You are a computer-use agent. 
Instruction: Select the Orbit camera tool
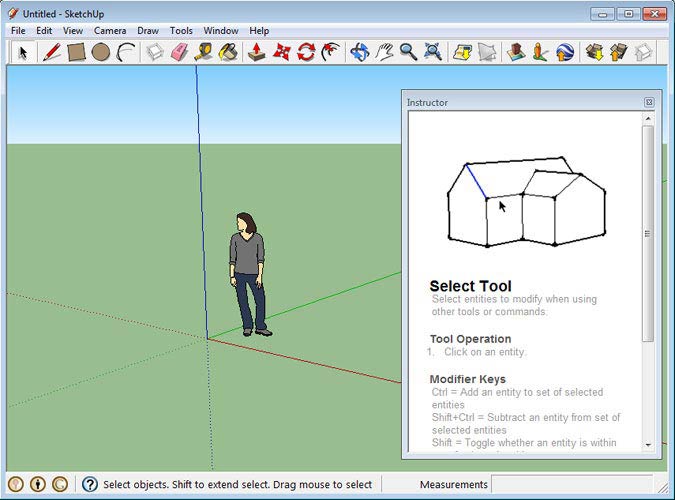tap(360, 51)
